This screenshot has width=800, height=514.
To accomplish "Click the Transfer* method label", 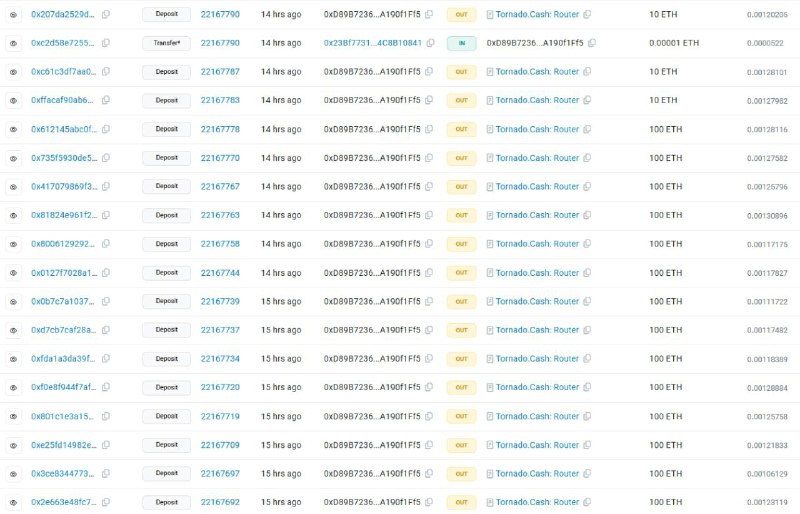I will coord(166,43).
